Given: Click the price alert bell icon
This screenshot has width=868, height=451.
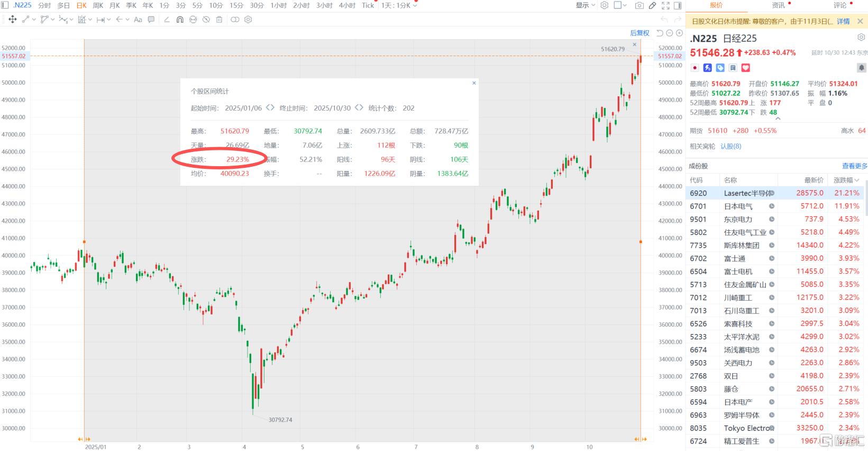Looking at the screenshot, I should point(861,68).
